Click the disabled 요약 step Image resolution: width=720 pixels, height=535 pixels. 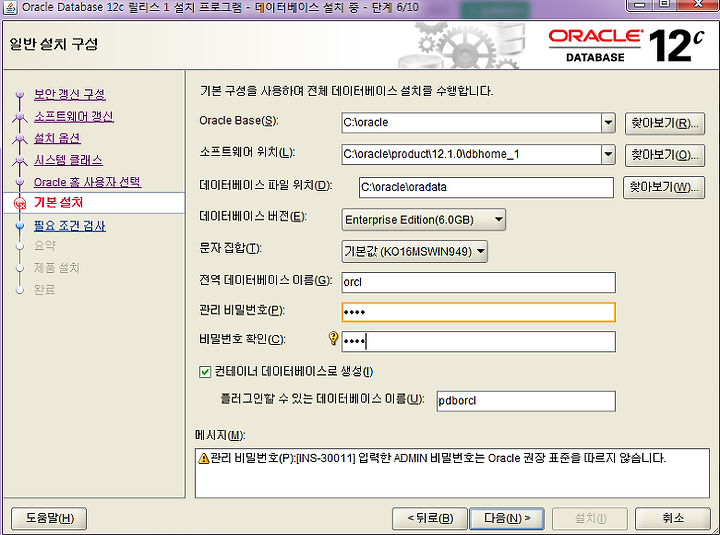(x=45, y=246)
